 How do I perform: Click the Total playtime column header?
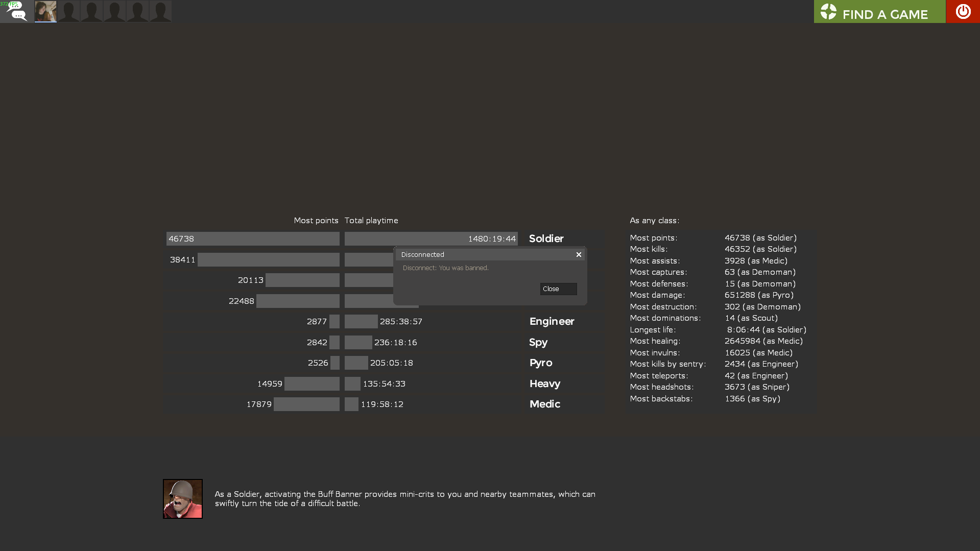[371, 220]
